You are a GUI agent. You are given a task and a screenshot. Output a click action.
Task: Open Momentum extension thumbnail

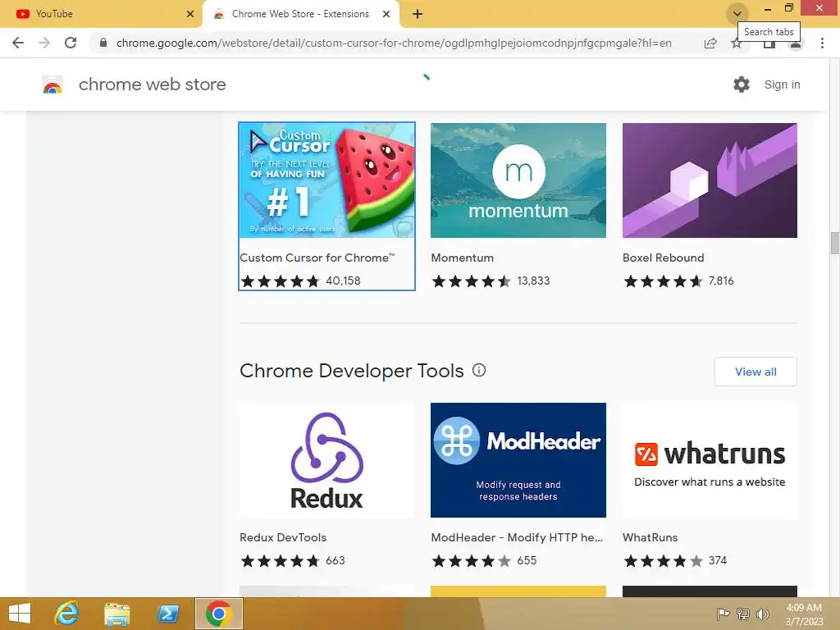point(518,180)
